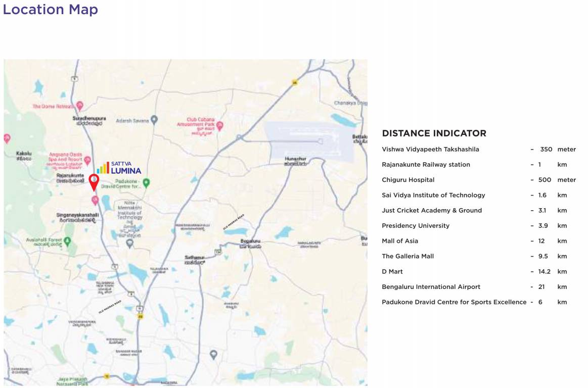Click the DISTANCE INDICATOR header
The height and width of the screenshot is (388, 588).
pos(434,133)
